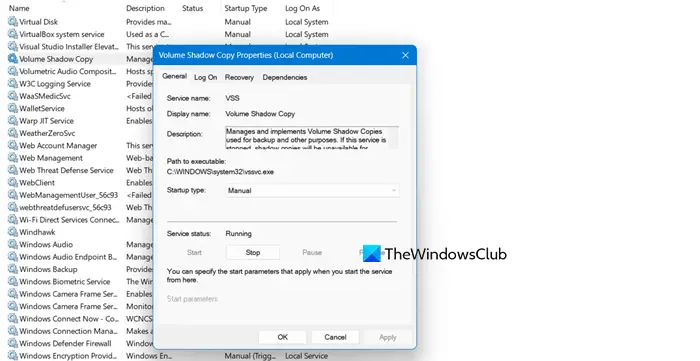Click the Windhawk gear icon
Image resolution: width=700 pixels, height=361 pixels.
click(12, 232)
